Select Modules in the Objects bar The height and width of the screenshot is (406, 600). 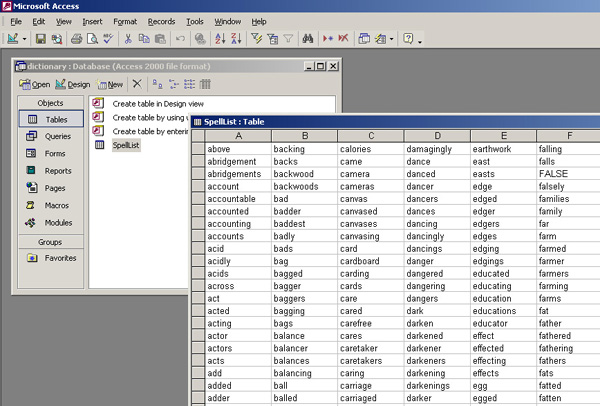coord(51,222)
